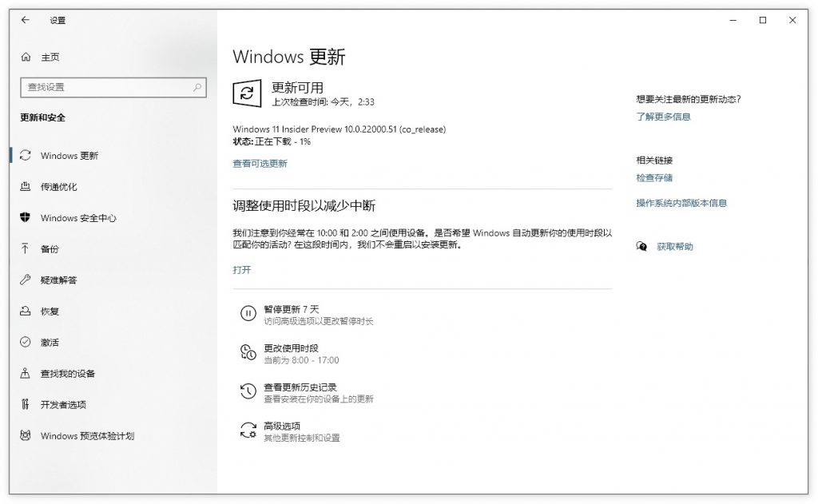The width and height of the screenshot is (818, 504).
Task: Open Windows 预览体验计划 settings
Action: pyautogui.click(x=87, y=436)
